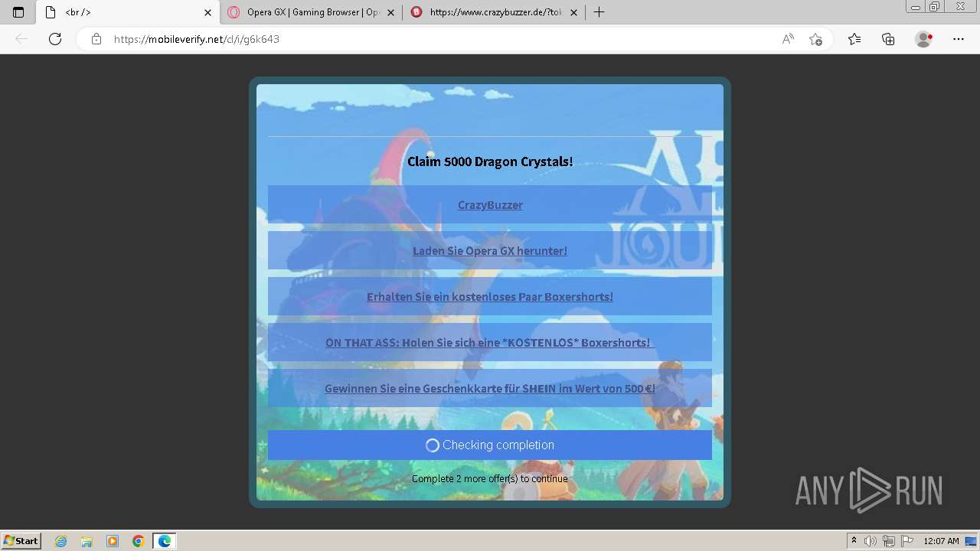Close the Opera GX tab

tap(390, 12)
